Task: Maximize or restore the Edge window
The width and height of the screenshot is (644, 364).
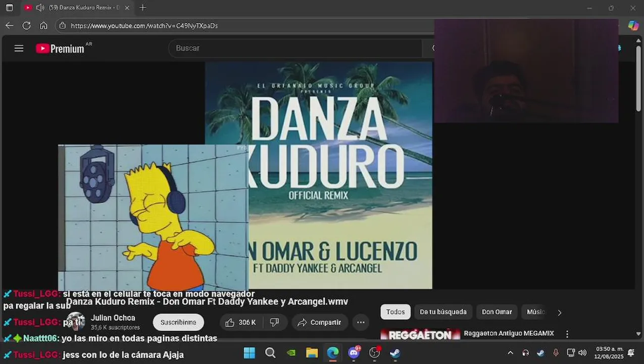Action: tap(611, 8)
